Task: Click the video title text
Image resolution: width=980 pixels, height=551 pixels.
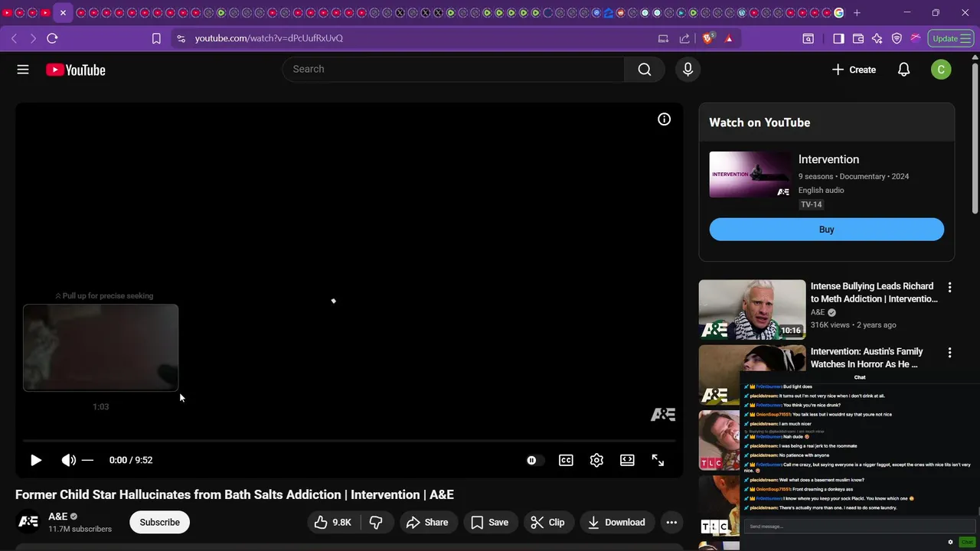Action: coord(234,494)
